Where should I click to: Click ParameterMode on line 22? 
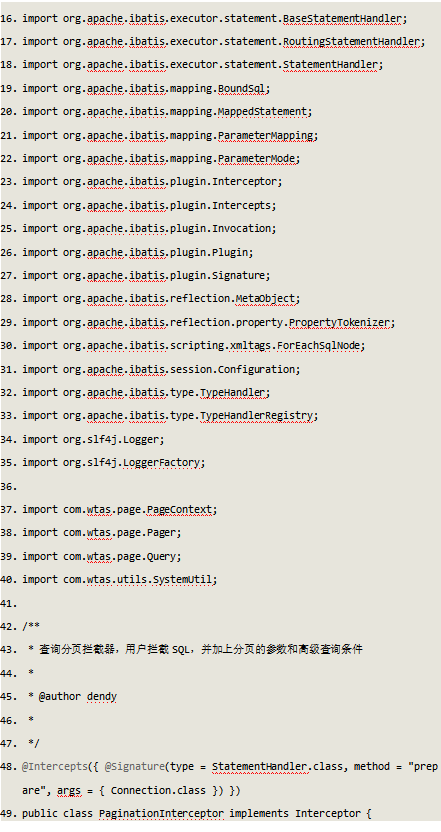tap(256, 159)
